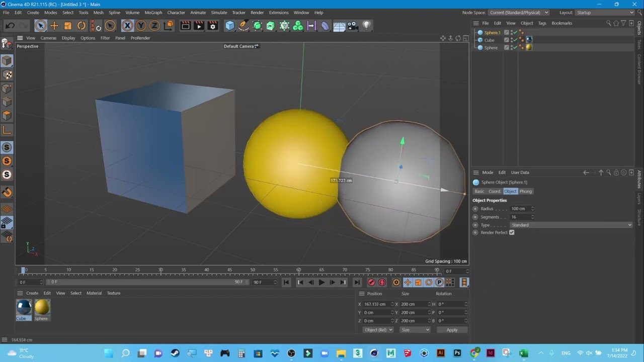
Task: Open the Layout Startup dropdown
Action: tap(605, 13)
